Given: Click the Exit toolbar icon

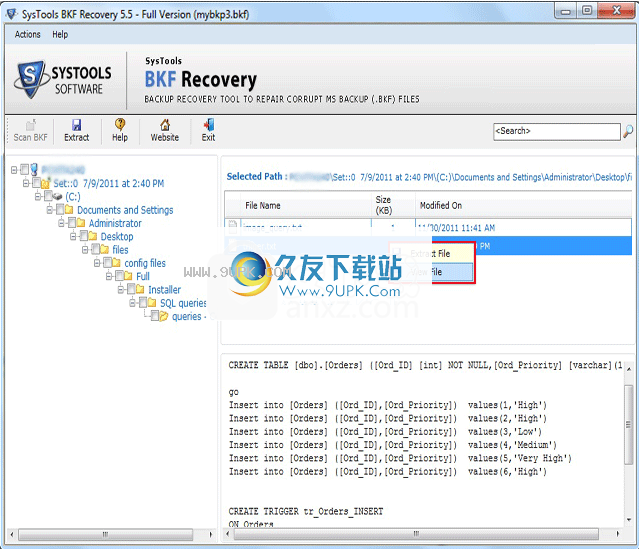Looking at the screenshot, I should 208,125.
